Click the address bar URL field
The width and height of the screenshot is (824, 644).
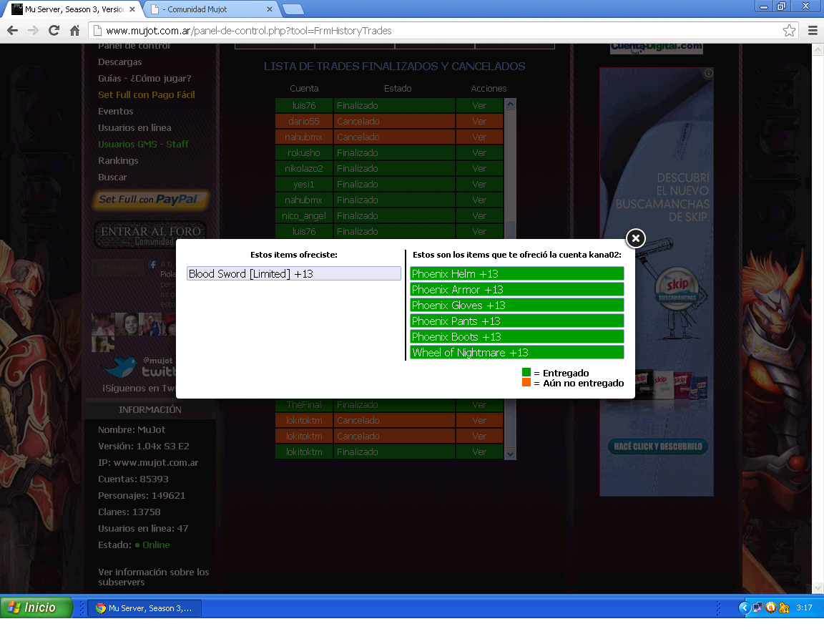click(429, 30)
